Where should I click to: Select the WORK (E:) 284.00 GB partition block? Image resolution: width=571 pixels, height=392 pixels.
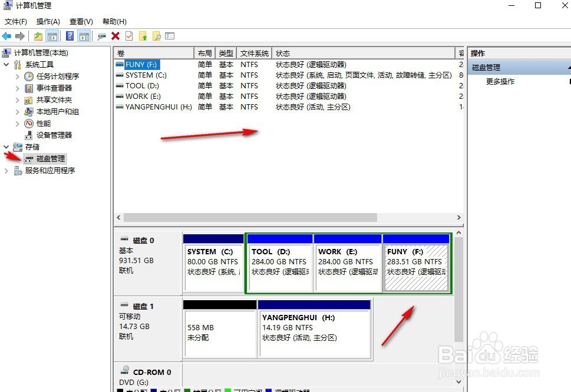pos(348,263)
